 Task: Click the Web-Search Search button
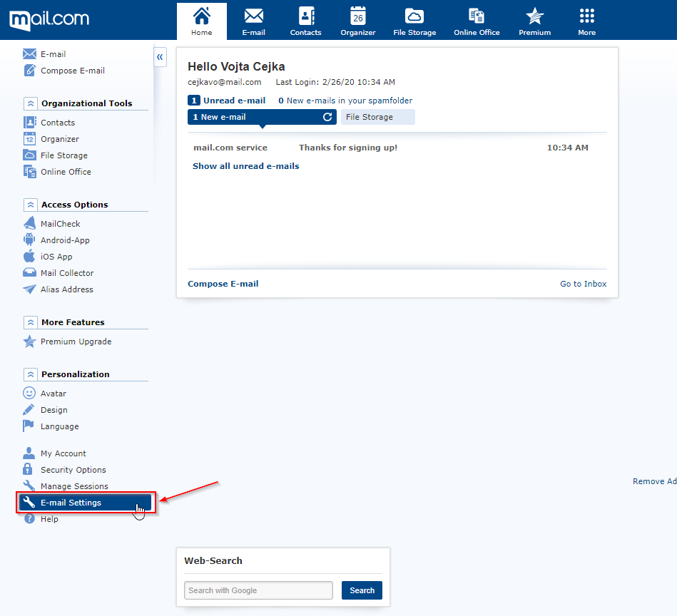coord(362,590)
